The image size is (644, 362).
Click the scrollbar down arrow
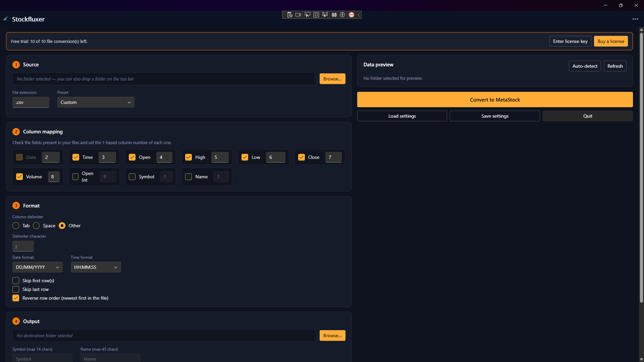point(641,359)
